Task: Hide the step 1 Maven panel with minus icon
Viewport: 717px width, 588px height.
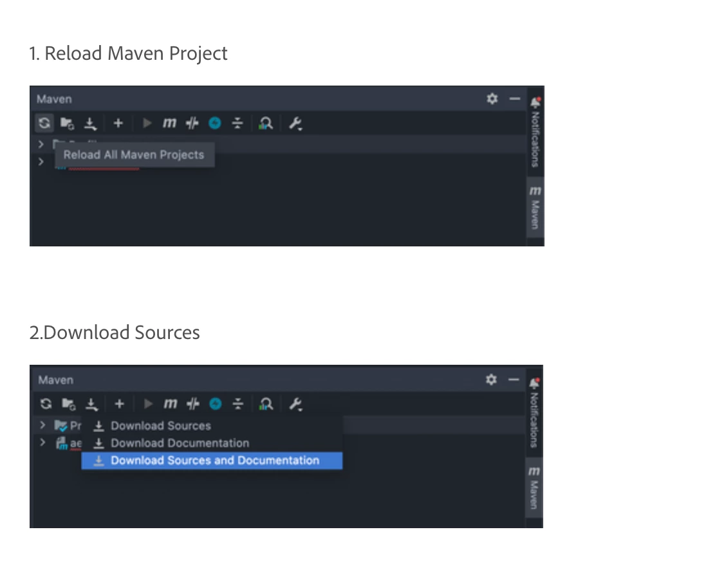Action: coord(515,99)
